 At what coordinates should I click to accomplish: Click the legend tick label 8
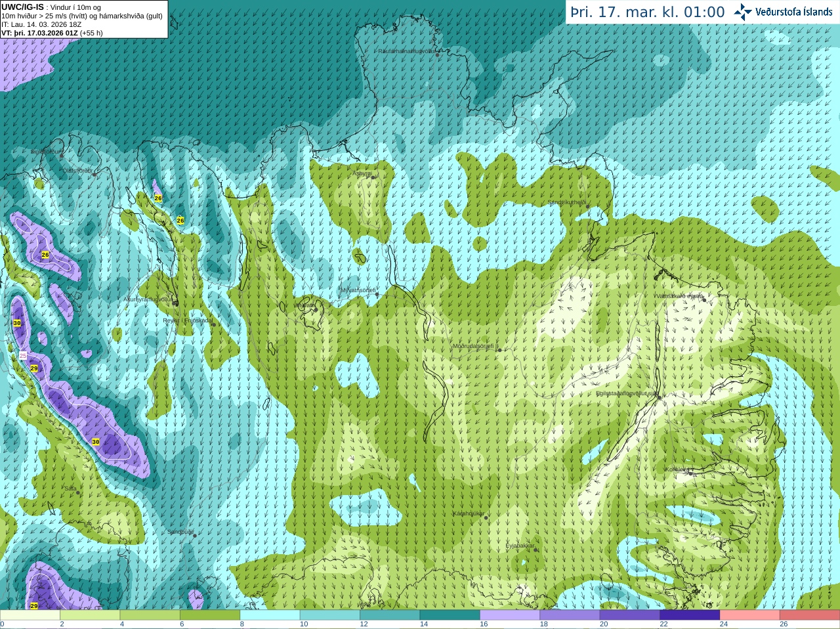click(242, 624)
